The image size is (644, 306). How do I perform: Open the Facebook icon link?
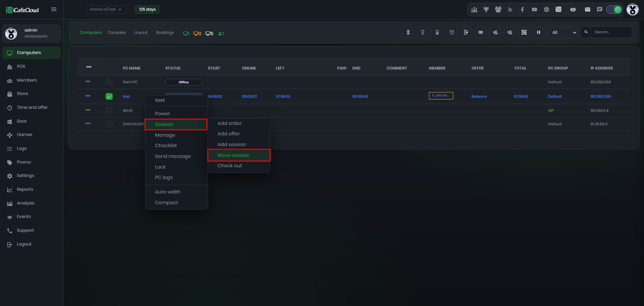click(x=522, y=10)
